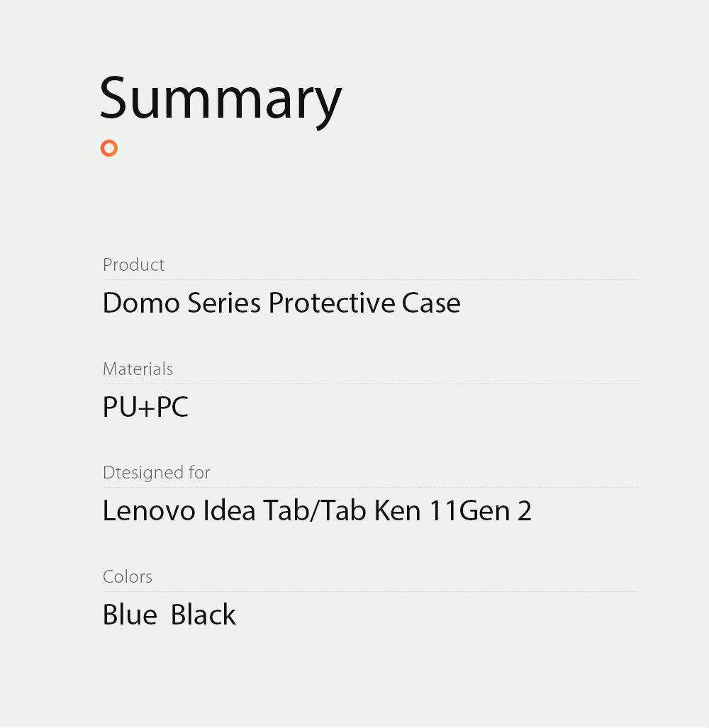Click the word Protective in product name

click(331, 303)
